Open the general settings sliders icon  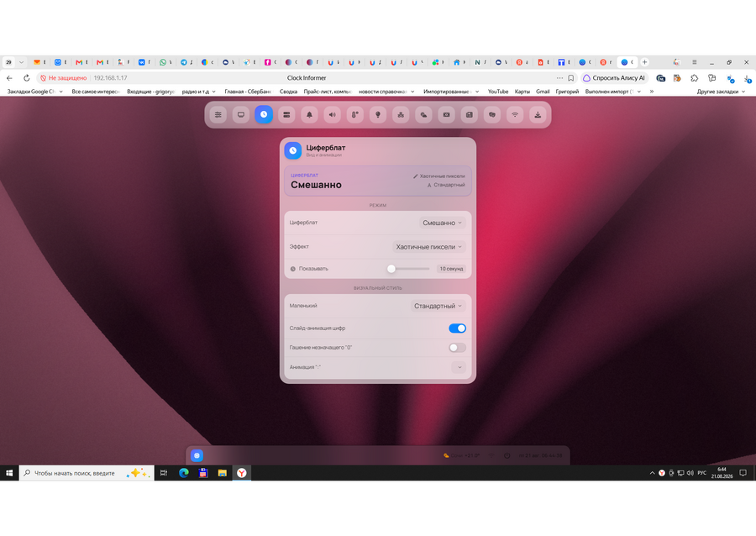[218, 115]
